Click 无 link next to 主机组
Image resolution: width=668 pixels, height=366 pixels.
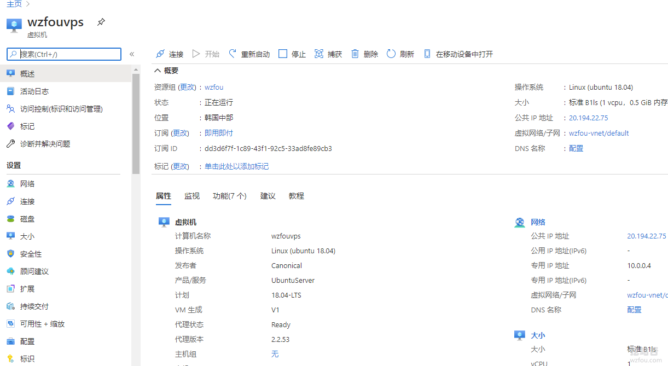point(275,354)
